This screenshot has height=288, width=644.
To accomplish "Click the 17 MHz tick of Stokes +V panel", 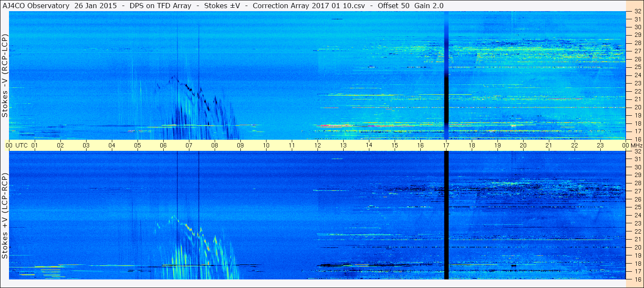I will tap(637, 271).
